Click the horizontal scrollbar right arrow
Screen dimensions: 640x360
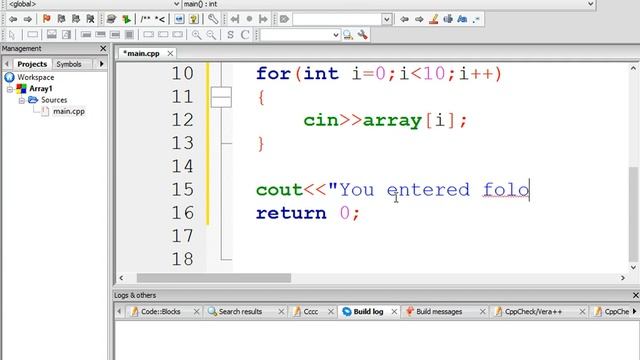coord(623,278)
